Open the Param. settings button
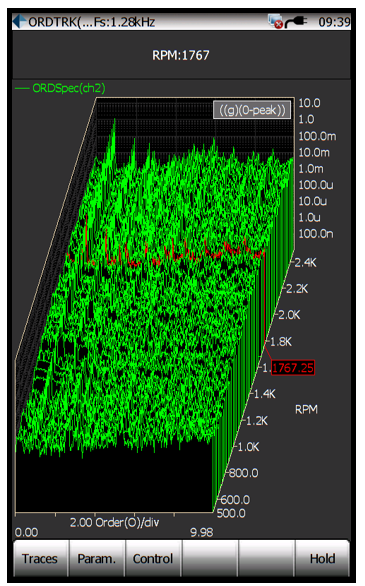The width and height of the screenshot is (365, 586). 97,558
